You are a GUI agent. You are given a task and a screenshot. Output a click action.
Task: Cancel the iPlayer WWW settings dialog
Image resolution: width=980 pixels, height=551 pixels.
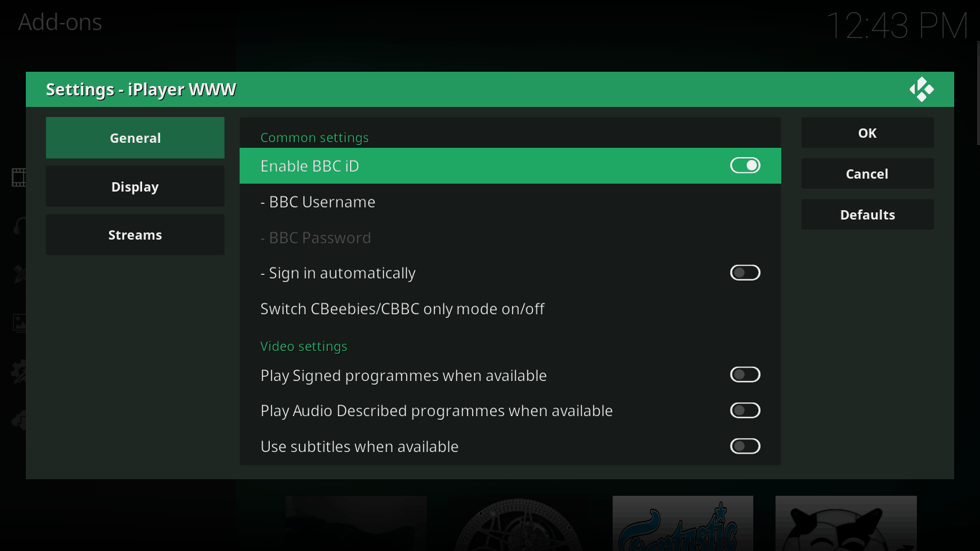(867, 174)
